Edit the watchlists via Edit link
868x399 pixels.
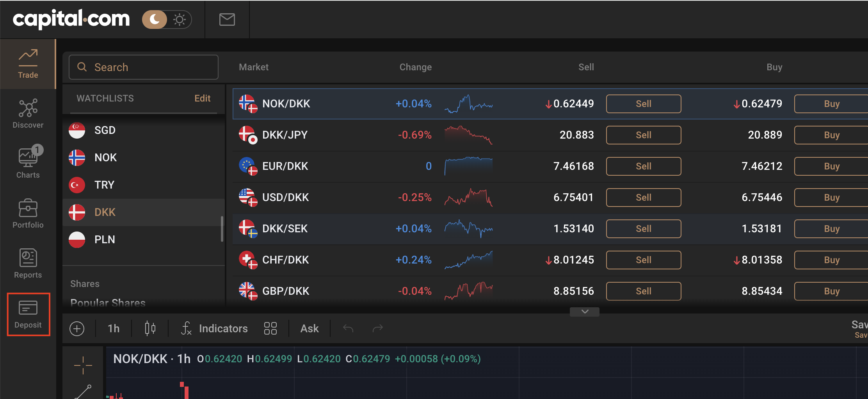[x=202, y=98]
